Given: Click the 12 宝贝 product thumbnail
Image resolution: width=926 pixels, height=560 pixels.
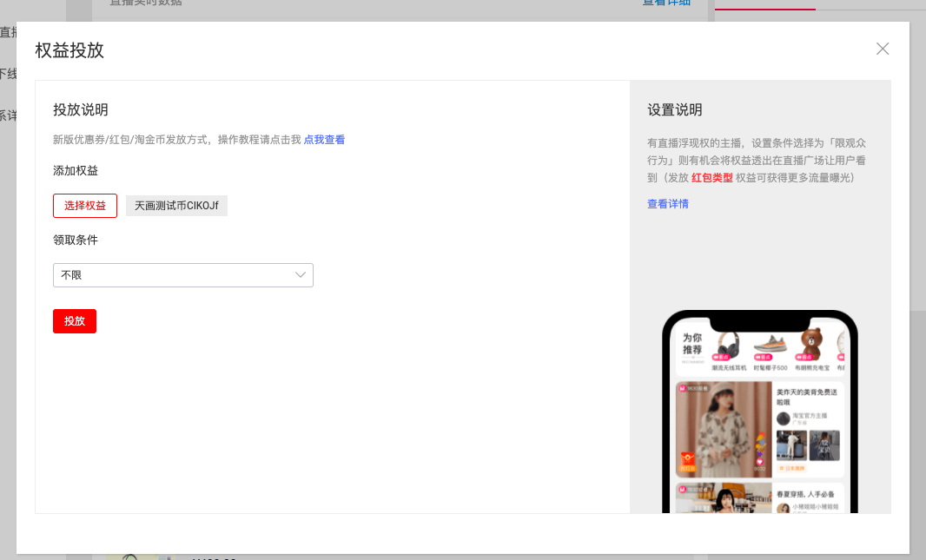Looking at the screenshot, I should tap(824, 445).
